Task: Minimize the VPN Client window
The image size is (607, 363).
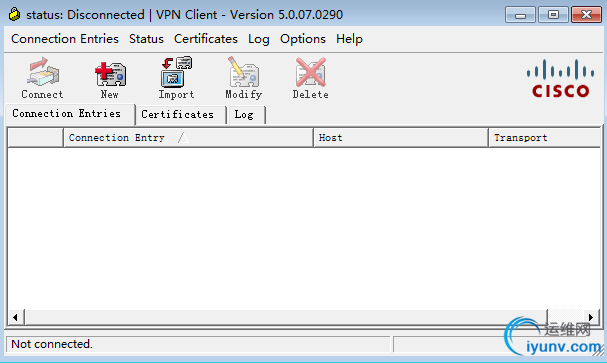Action: (x=520, y=15)
